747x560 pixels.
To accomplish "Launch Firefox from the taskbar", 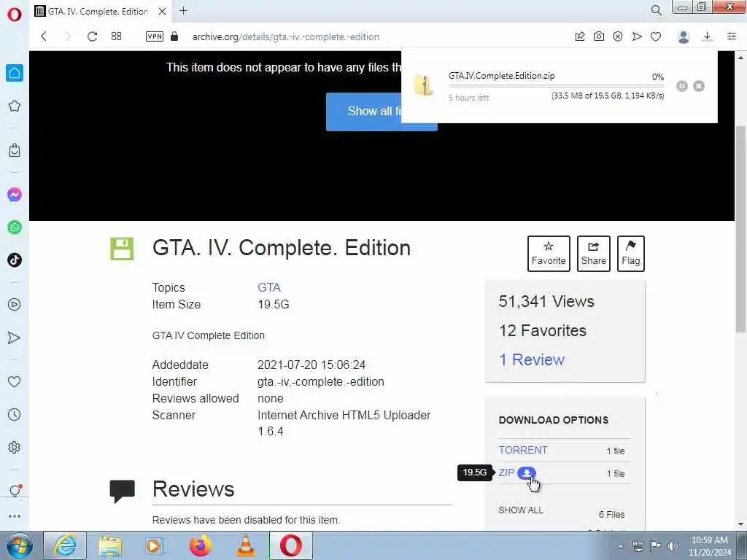I will point(201,545).
